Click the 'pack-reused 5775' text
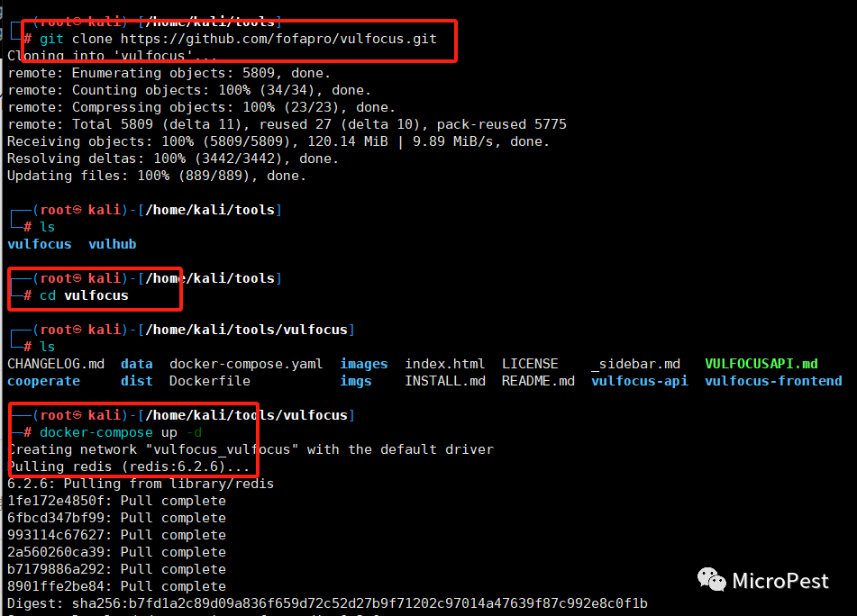 pos(502,124)
